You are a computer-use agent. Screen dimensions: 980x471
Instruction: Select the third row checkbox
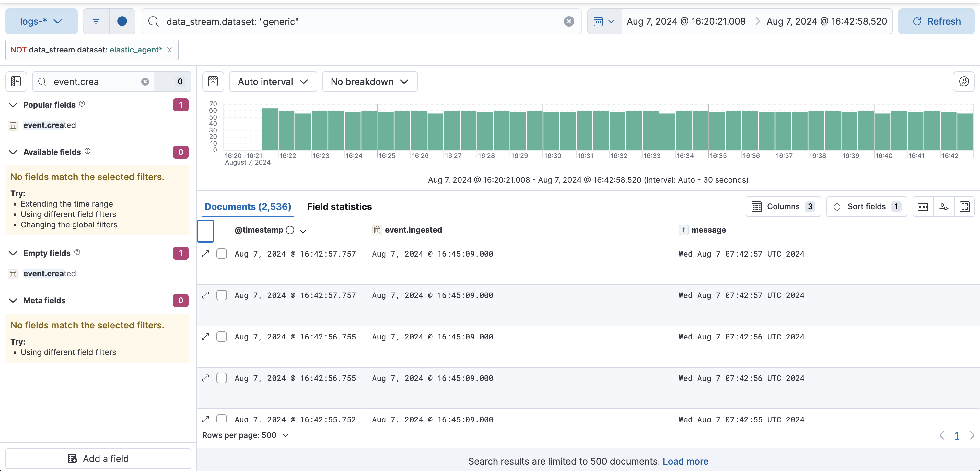(221, 337)
